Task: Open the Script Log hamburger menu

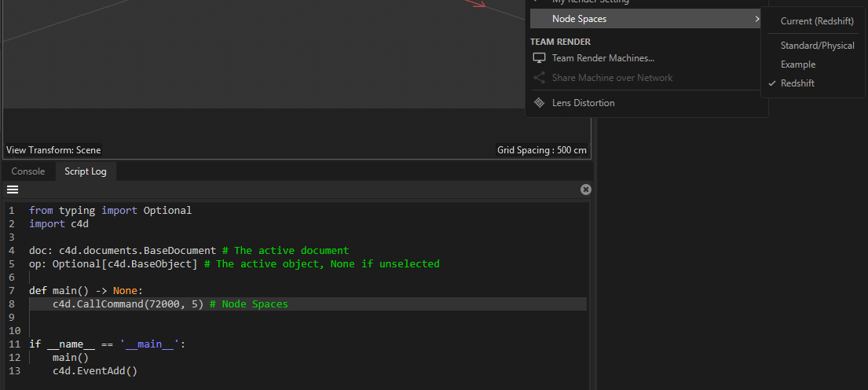Action: point(13,189)
